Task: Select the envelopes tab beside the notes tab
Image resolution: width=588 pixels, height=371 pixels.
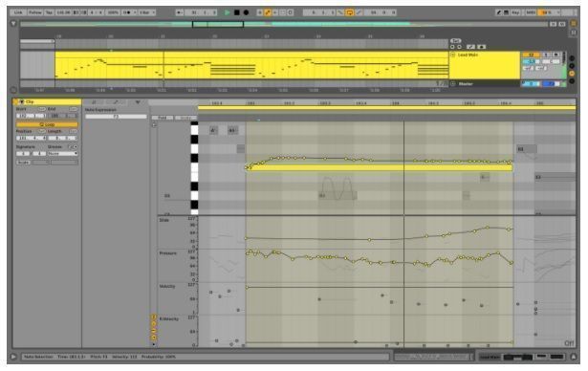Action: click(116, 102)
